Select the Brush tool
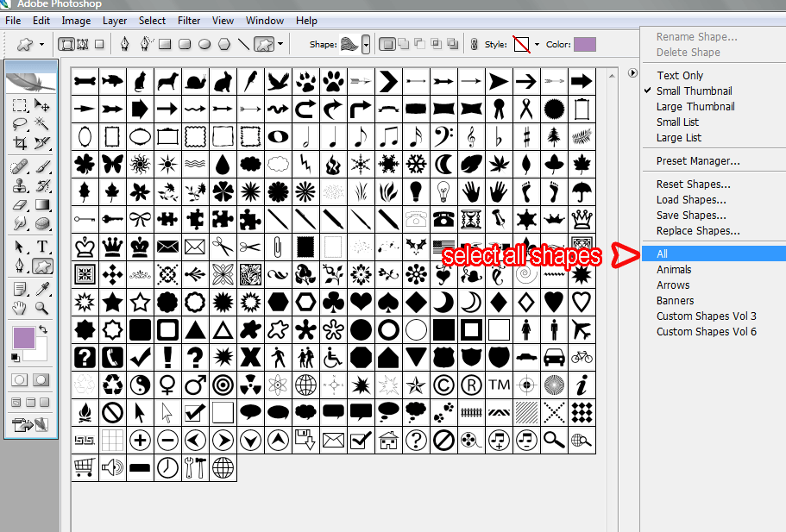The image size is (786, 532). (x=42, y=166)
